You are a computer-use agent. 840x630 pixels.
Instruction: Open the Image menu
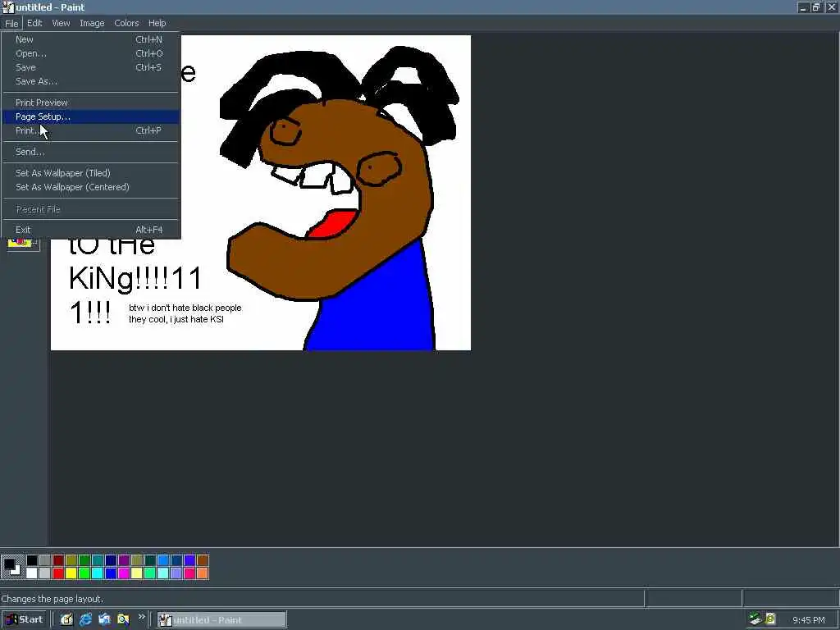92,23
